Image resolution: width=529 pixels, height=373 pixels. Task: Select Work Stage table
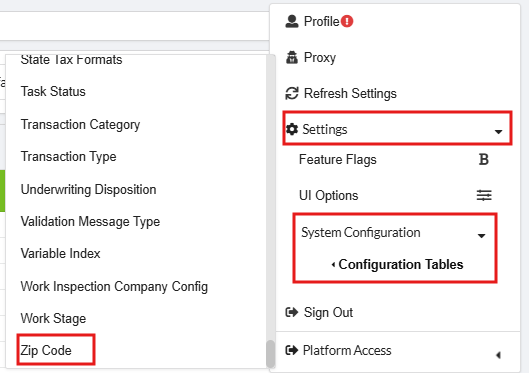pos(53,318)
